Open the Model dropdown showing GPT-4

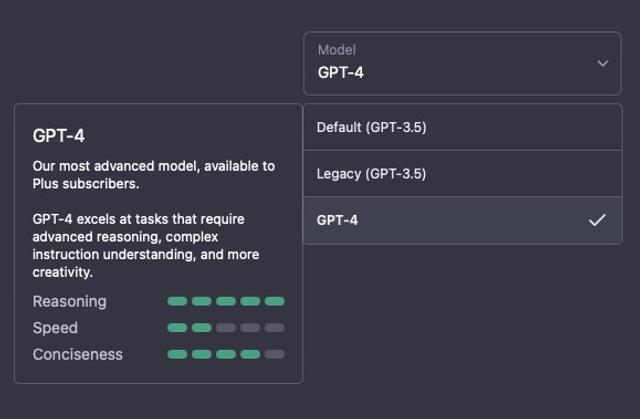(462, 64)
